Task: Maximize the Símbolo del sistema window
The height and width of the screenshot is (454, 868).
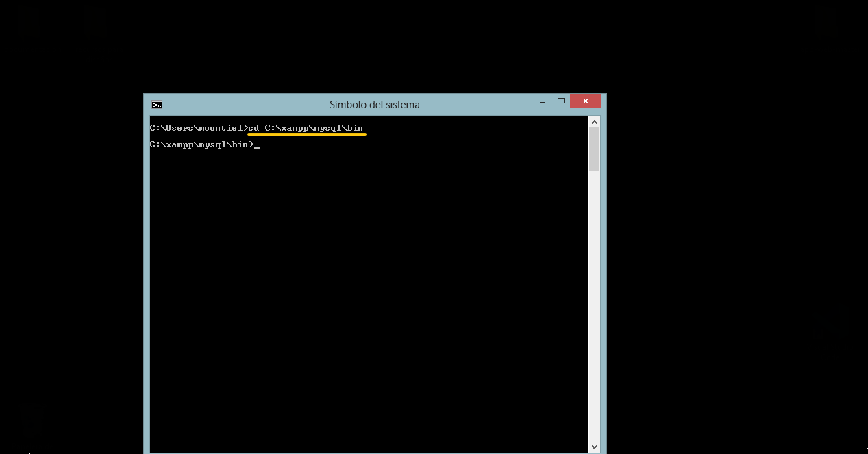Action: pyautogui.click(x=561, y=101)
